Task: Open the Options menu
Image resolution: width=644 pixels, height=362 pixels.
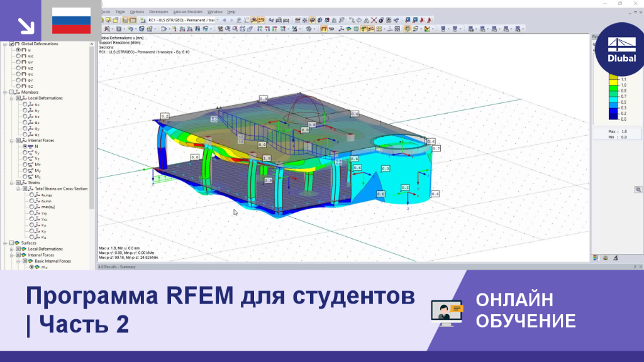Action: pos(136,12)
